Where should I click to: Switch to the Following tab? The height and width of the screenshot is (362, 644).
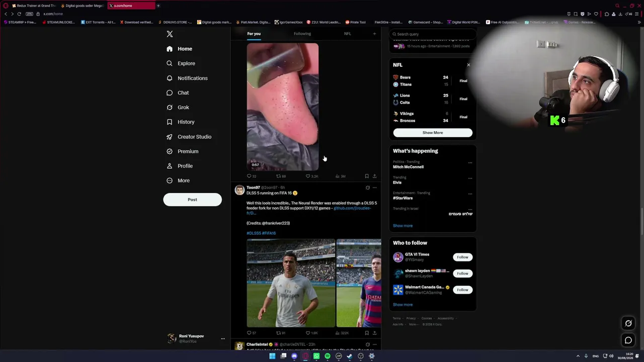(302, 34)
